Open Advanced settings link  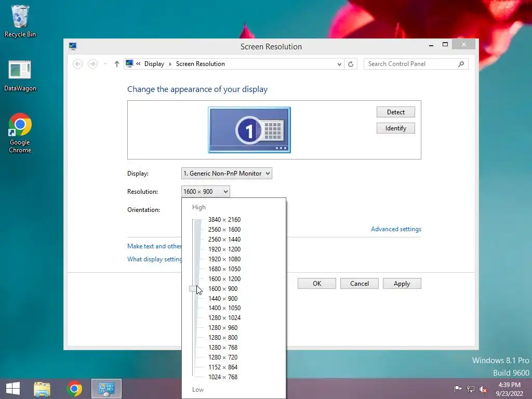(x=396, y=229)
